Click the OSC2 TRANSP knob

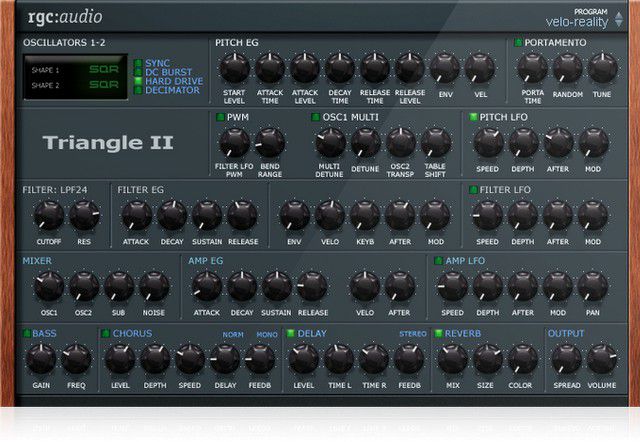click(401, 143)
